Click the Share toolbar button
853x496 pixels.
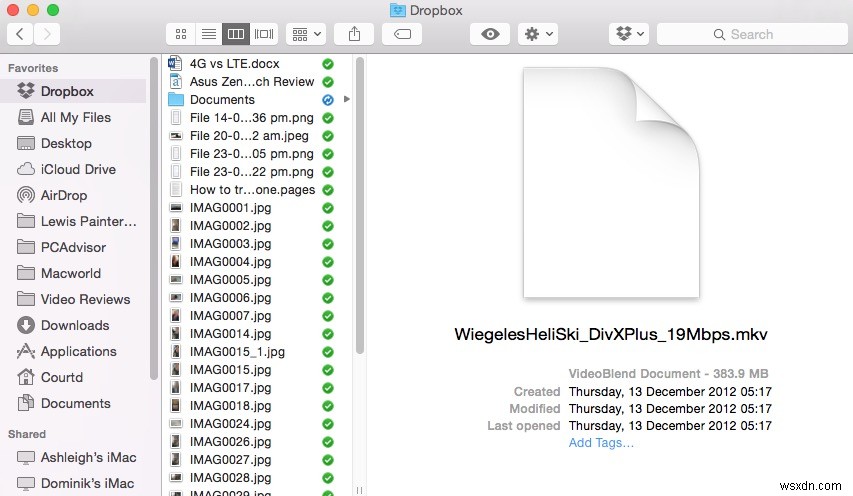354,34
